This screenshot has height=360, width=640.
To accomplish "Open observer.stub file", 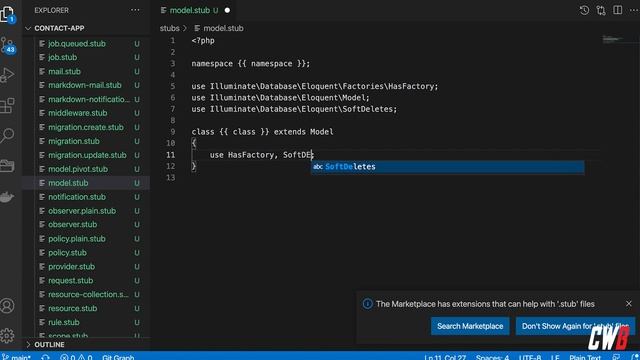I will click(x=72, y=224).
